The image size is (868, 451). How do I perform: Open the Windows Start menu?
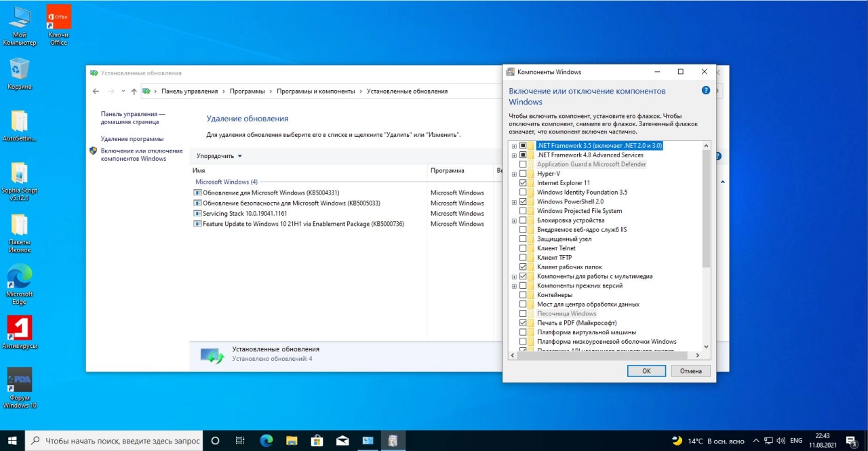pyautogui.click(x=12, y=441)
